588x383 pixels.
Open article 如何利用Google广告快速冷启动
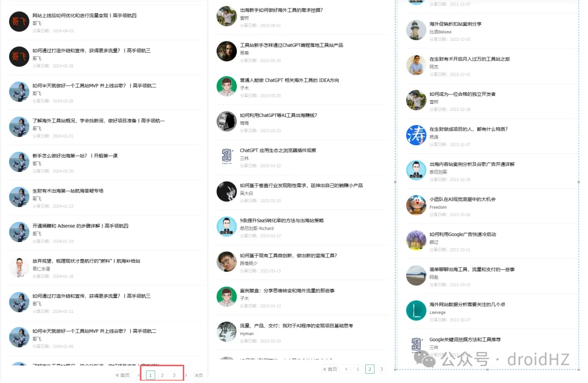pyautogui.click(x=463, y=234)
